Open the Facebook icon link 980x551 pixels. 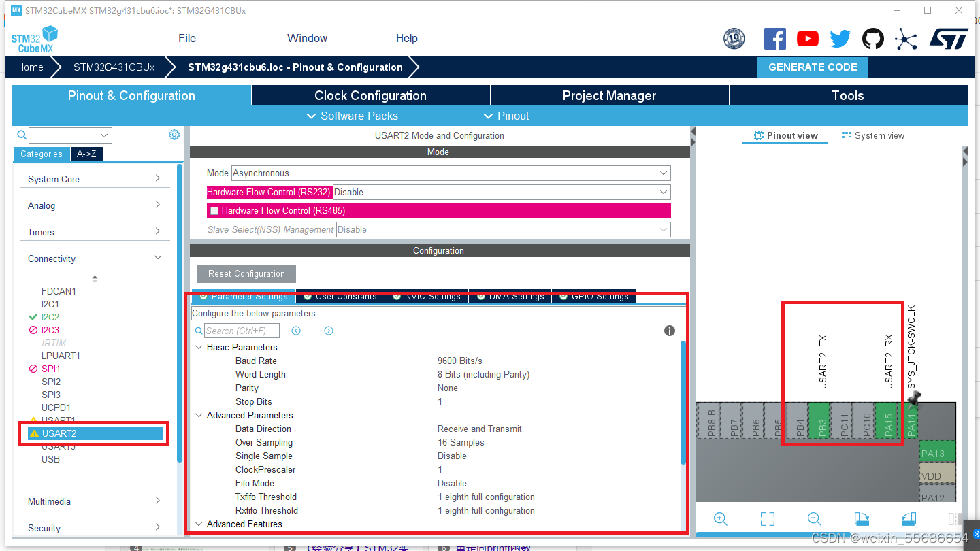coord(774,39)
